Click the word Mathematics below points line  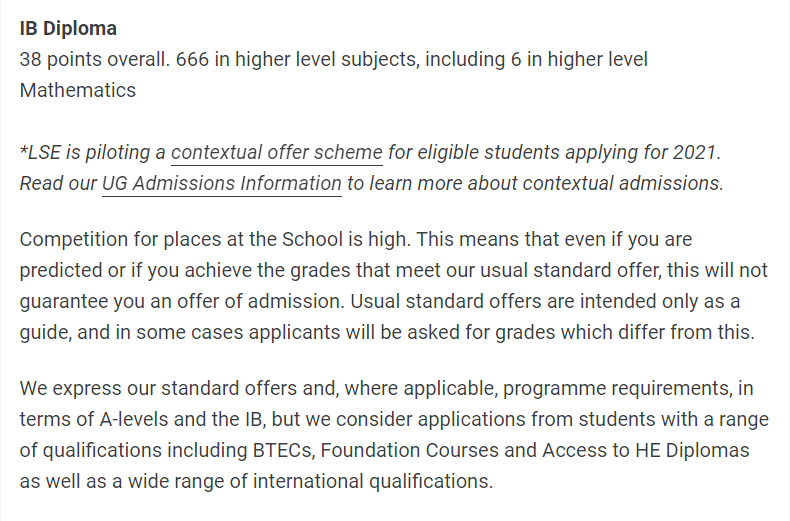tap(78, 91)
